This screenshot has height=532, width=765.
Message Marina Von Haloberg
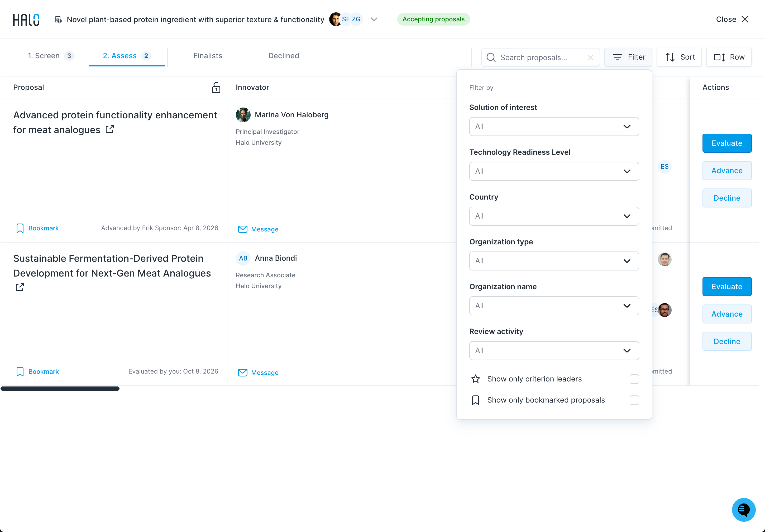(x=258, y=229)
